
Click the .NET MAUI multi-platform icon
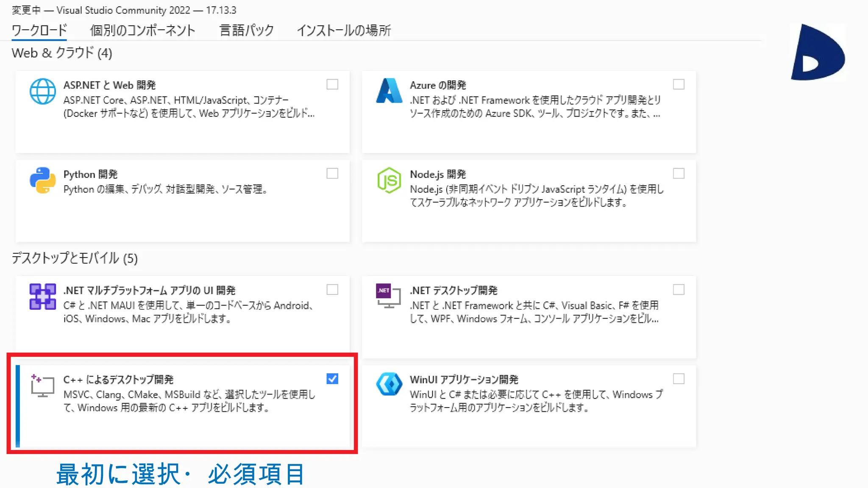click(x=42, y=297)
